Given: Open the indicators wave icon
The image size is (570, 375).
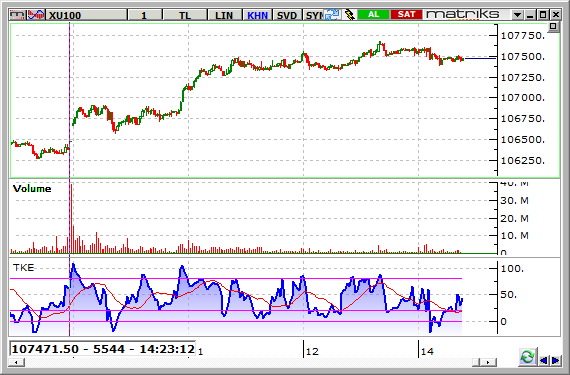Looking at the screenshot, I should tap(36, 15).
